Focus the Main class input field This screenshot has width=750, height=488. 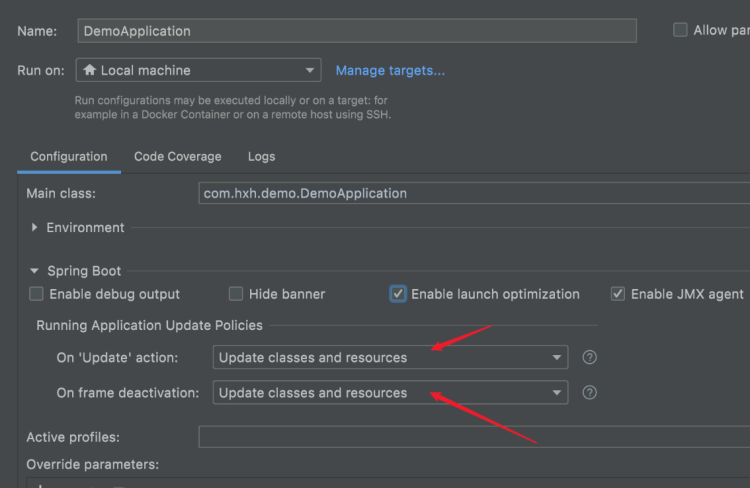click(x=474, y=193)
